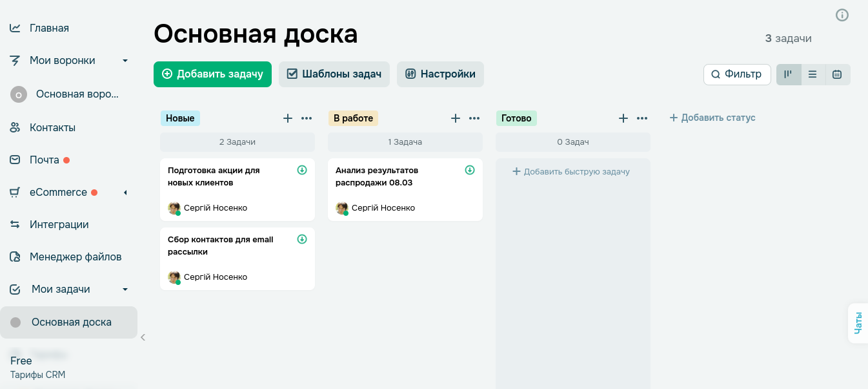Click Добавить быструю задачу in Готово
868x389 pixels.
571,171
